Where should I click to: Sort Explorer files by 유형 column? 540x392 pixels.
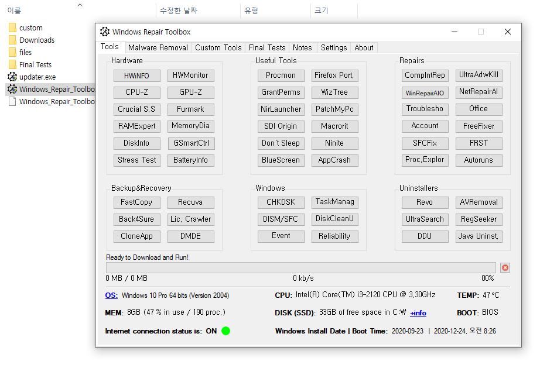[251, 11]
